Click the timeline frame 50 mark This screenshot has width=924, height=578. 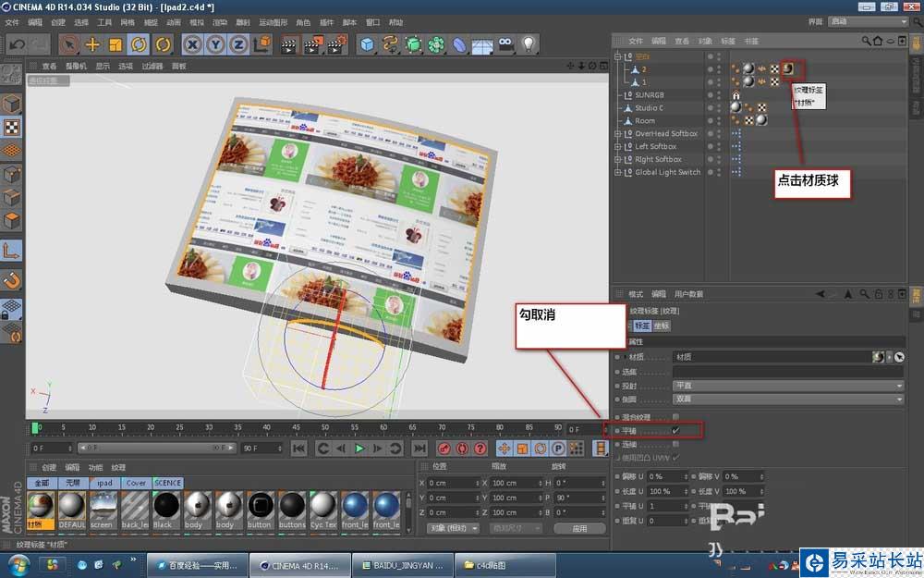pos(324,428)
